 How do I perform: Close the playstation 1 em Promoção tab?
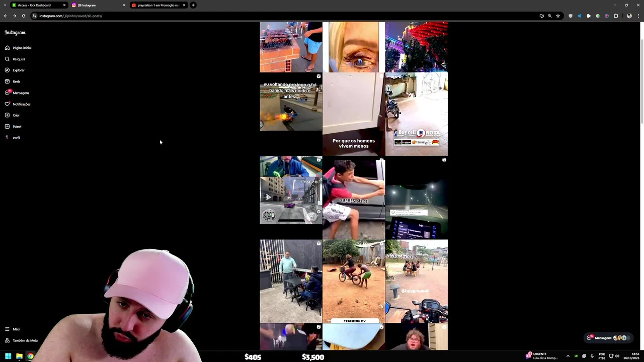(x=184, y=5)
